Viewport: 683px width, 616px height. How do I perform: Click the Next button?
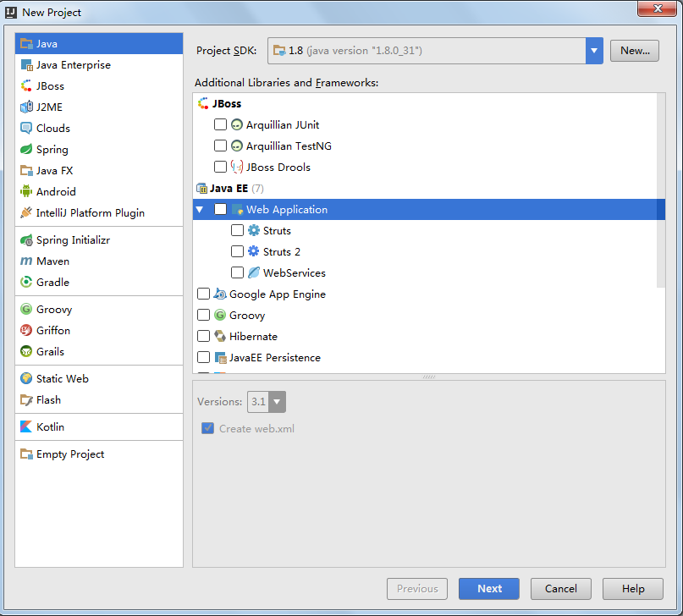pos(488,589)
